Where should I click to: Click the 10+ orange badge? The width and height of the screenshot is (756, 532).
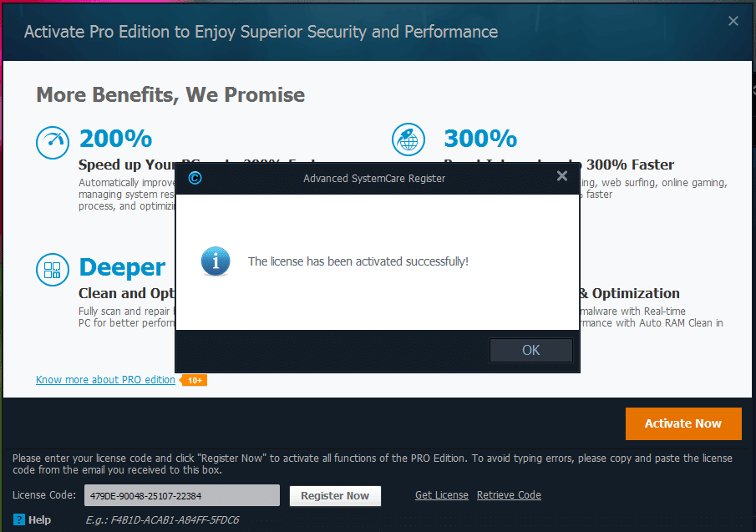194,380
